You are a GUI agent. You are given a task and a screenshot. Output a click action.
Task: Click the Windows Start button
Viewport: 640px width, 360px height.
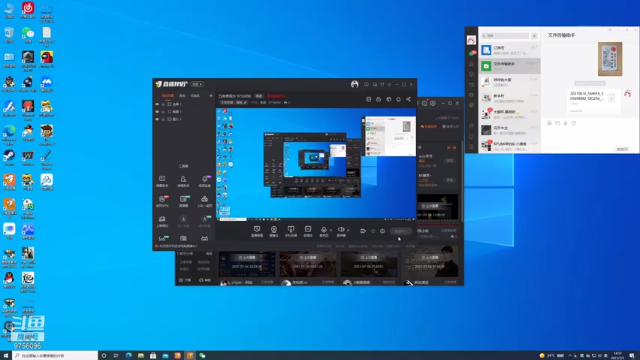tap(6, 356)
